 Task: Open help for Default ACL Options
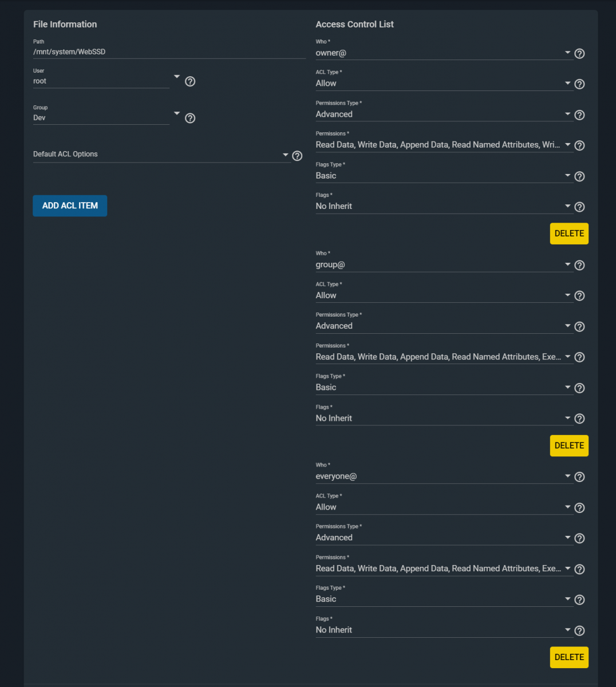point(297,156)
